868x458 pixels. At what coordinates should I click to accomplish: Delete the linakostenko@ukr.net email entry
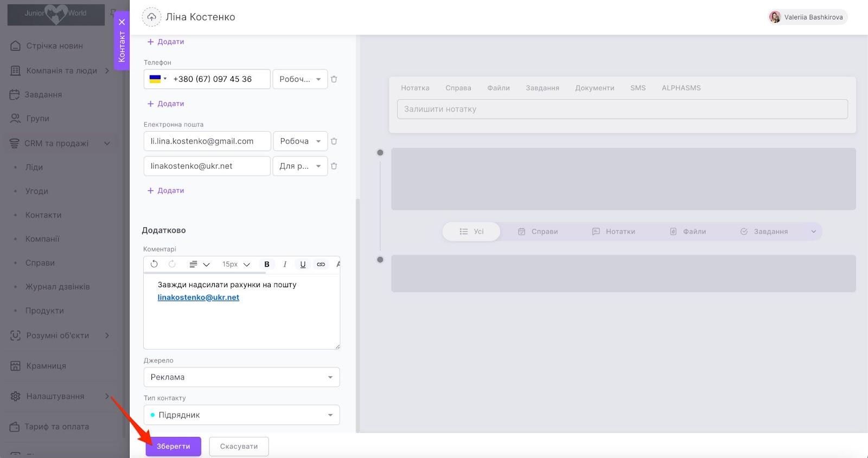[334, 166]
